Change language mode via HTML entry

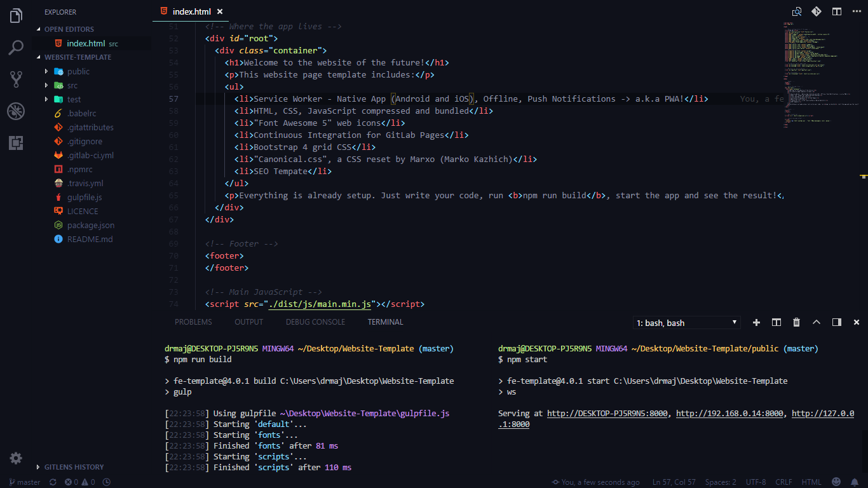click(811, 482)
